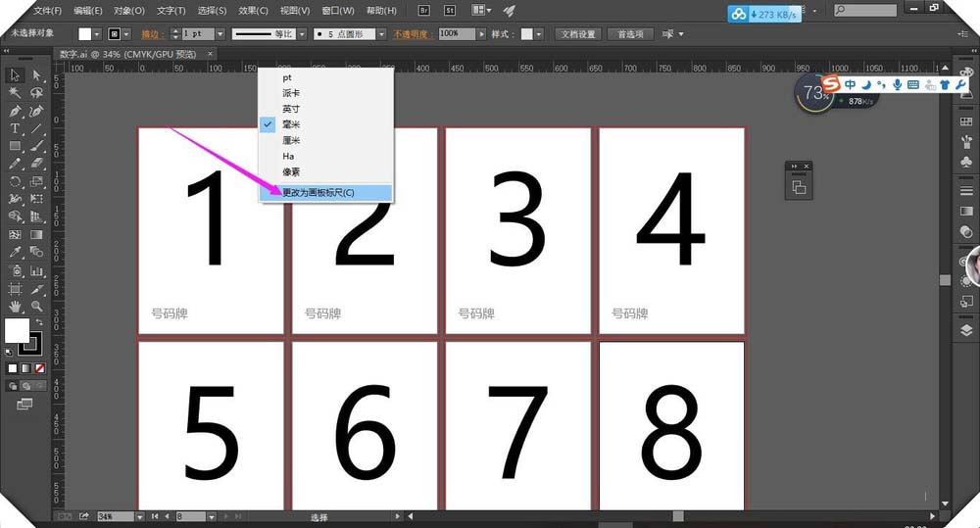Select the Scale tool

pyautogui.click(x=37, y=182)
